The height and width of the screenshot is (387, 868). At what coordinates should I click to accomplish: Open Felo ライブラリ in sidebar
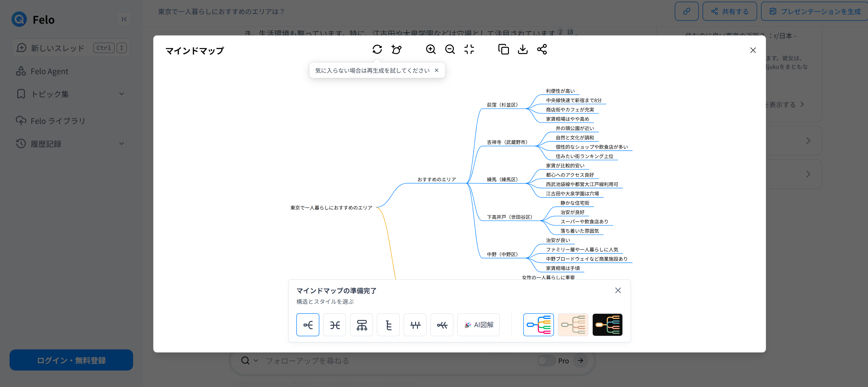pyautogui.click(x=58, y=121)
